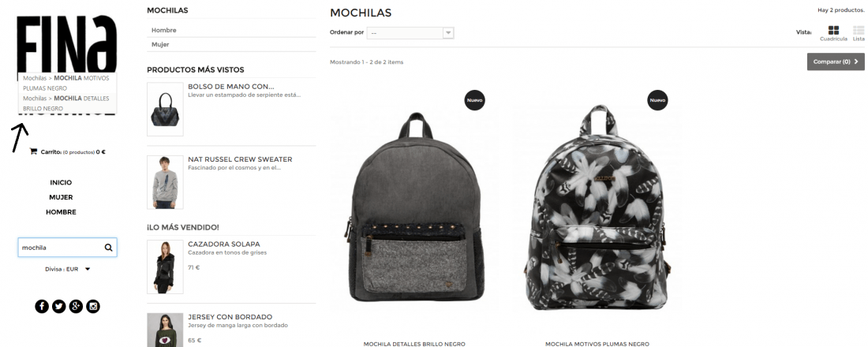This screenshot has height=347, width=868.
Task: Open the HOMBRE menu item
Action: pyautogui.click(x=61, y=212)
